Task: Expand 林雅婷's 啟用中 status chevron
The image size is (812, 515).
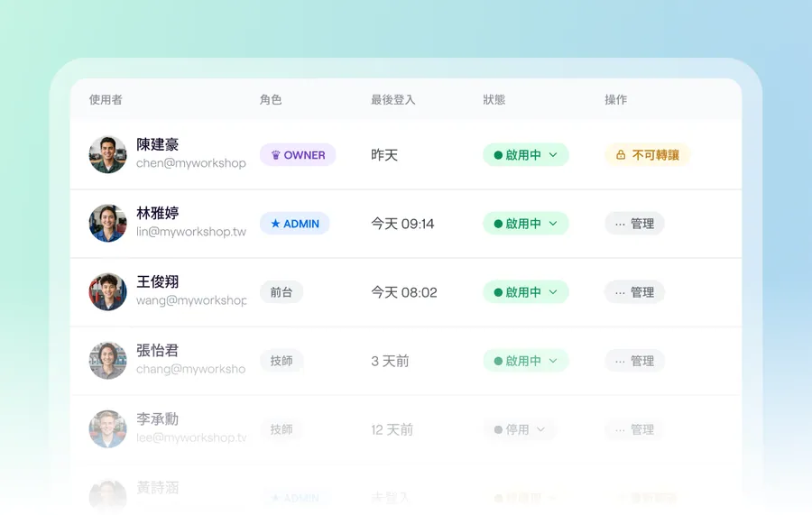Action: (553, 224)
